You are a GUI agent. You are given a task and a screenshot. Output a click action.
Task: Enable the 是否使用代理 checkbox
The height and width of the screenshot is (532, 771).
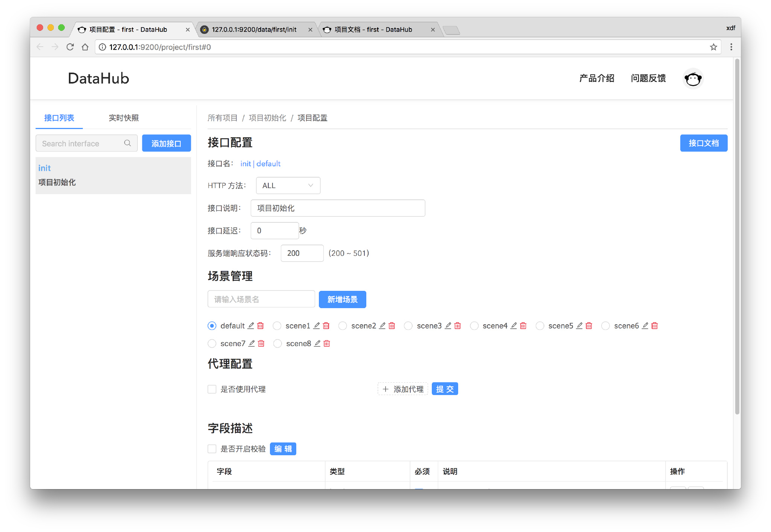[x=212, y=389]
